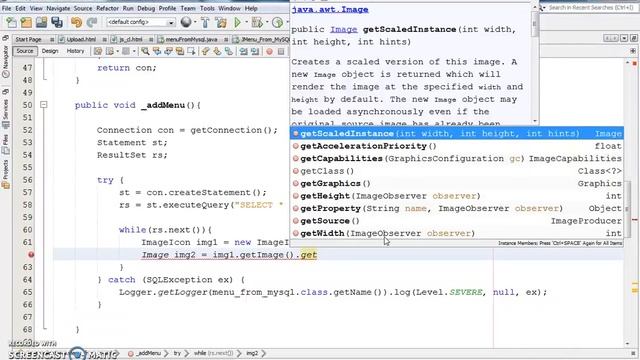Screen dimensions: 640x360
Task: Open the Source menu
Action: coord(83,8)
